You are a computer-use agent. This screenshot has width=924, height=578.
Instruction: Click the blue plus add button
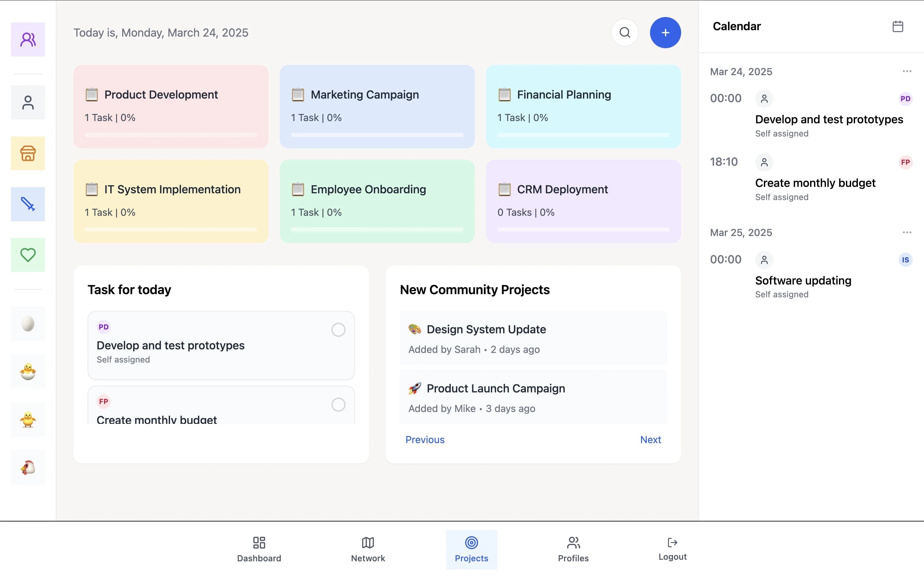(x=665, y=32)
